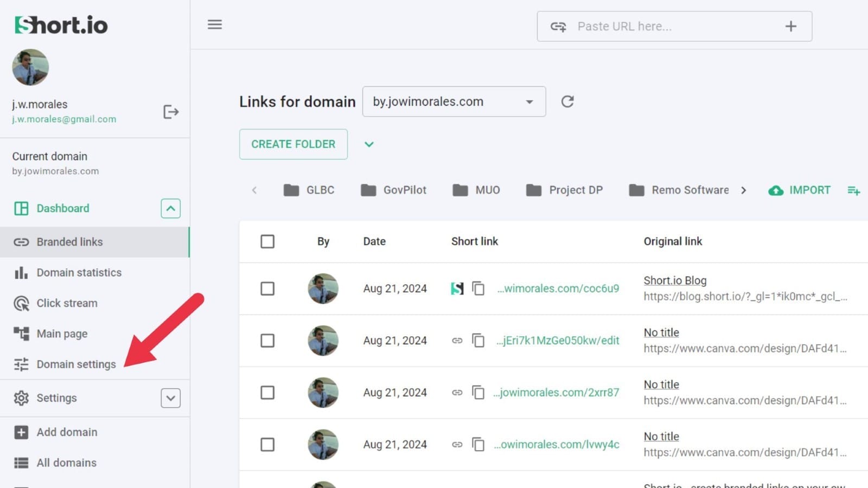868x488 pixels.
Task: Click the link icon in jEri7k1MzGe050kw/edit row
Action: pyautogui.click(x=457, y=341)
